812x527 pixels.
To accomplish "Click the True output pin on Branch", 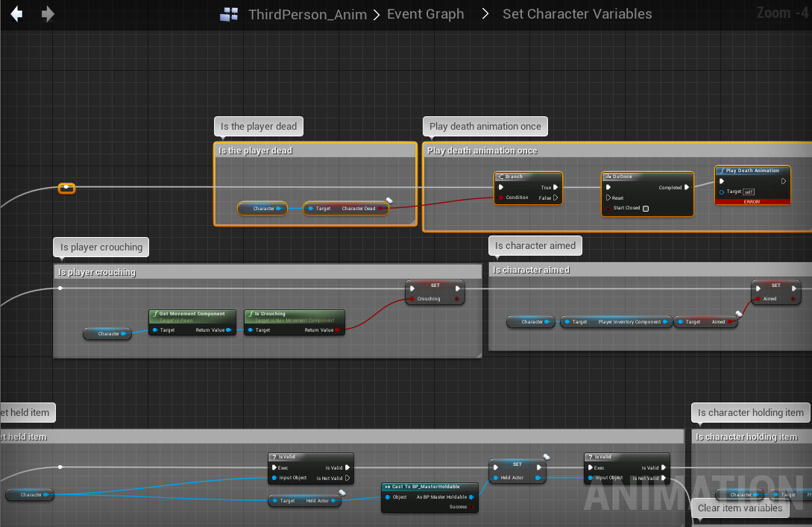I will (x=556, y=188).
